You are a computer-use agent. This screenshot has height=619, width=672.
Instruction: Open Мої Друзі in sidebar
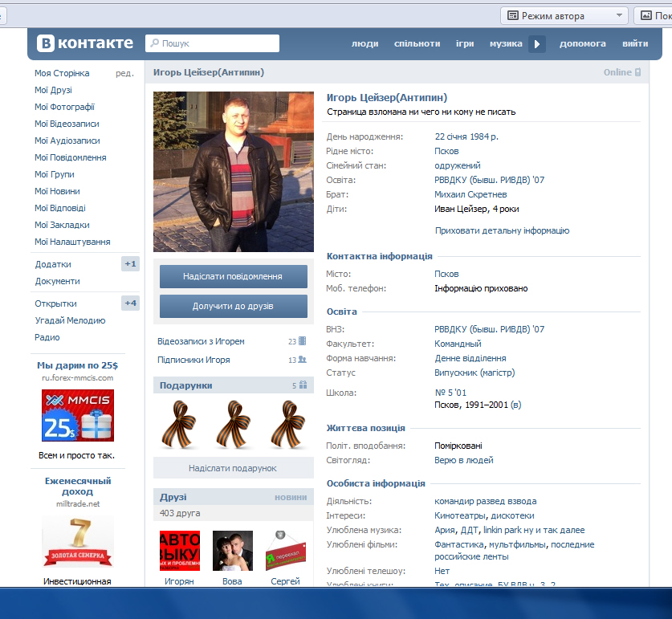(x=53, y=90)
